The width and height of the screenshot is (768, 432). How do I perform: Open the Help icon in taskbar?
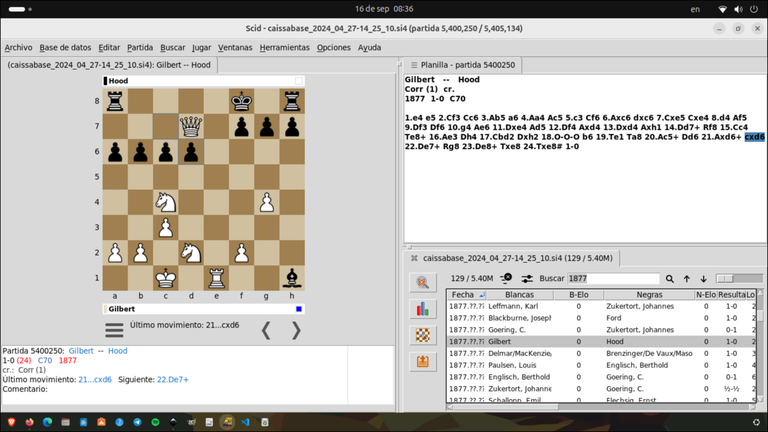[x=119, y=422]
